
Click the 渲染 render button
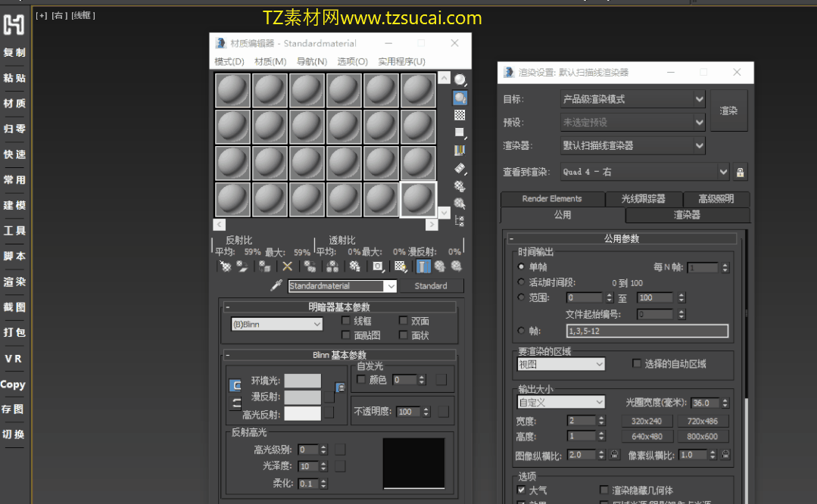pos(728,110)
